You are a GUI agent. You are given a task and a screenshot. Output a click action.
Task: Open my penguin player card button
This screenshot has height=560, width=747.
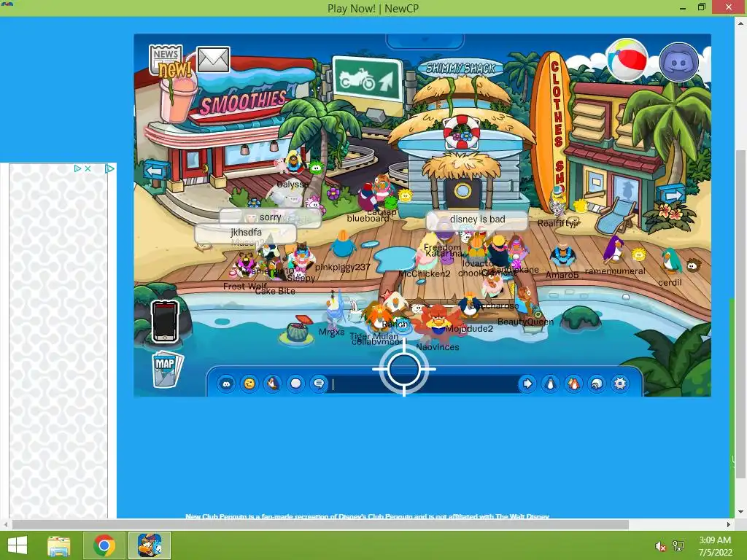click(x=550, y=384)
